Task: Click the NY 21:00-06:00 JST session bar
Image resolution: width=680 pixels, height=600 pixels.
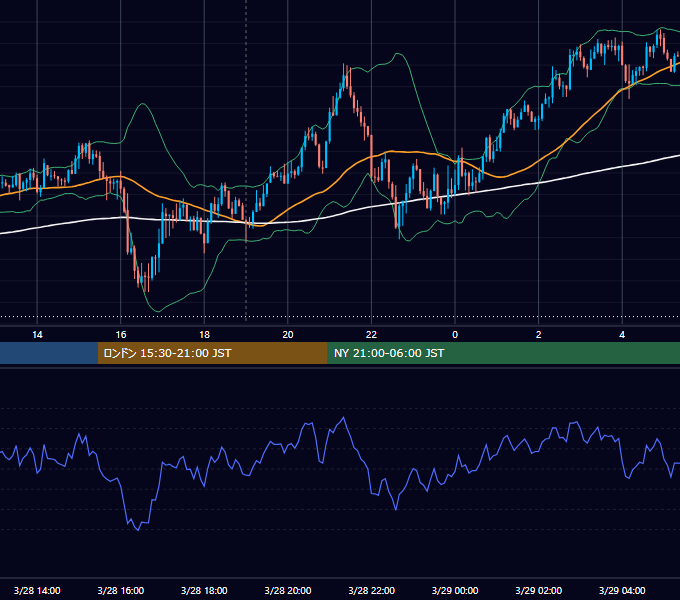Action: (503, 353)
